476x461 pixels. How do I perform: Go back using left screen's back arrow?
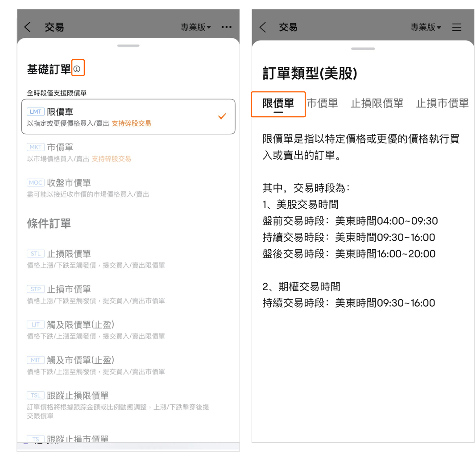(x=28, y=27)
